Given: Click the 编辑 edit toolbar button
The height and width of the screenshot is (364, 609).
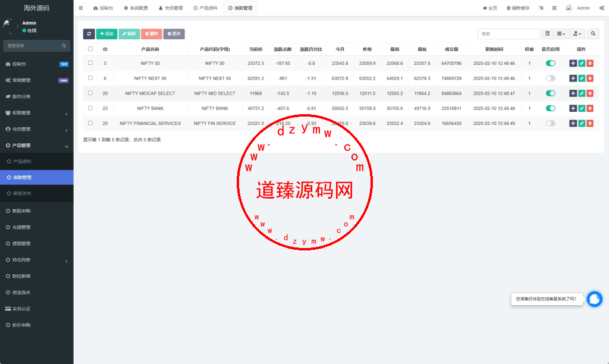Looking at the screenshot, I should tap(129, 34).
